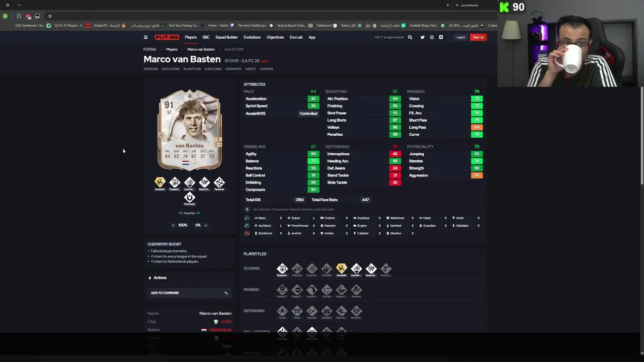Open the Squad Builder nav item
Image resolution: width=644 pixels, height=362 pixels.
226,37
